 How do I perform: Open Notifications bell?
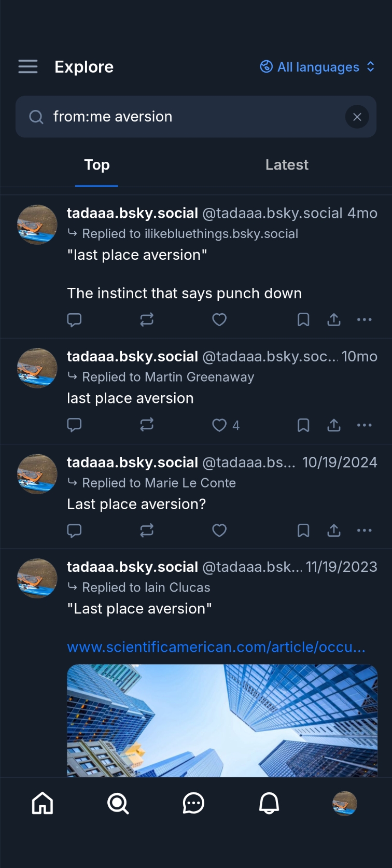(x=269, y=804)
